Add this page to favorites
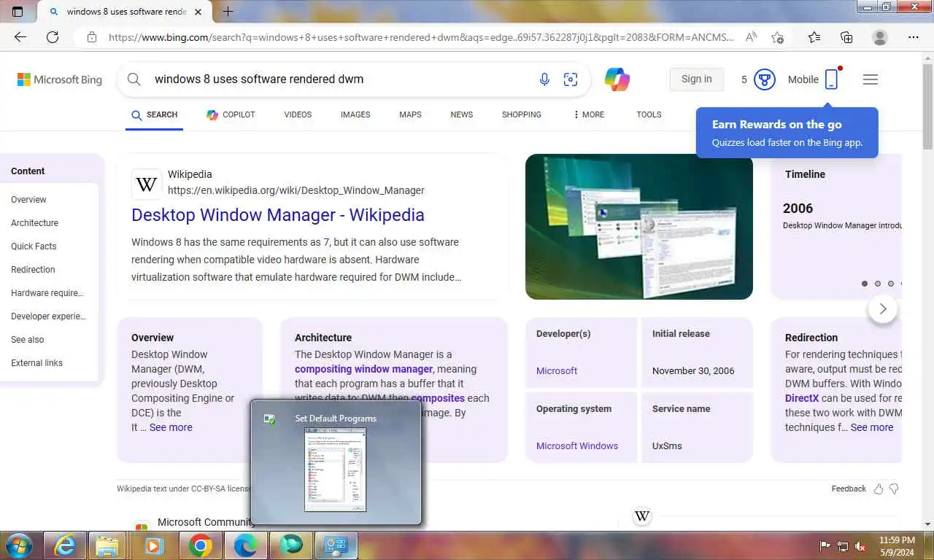This screenshot has height=560, width=934. coord(778,37)
